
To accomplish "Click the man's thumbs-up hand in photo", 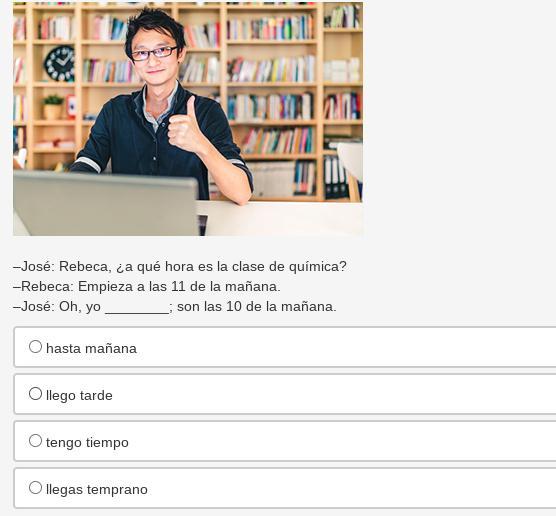I will (185, 125).
